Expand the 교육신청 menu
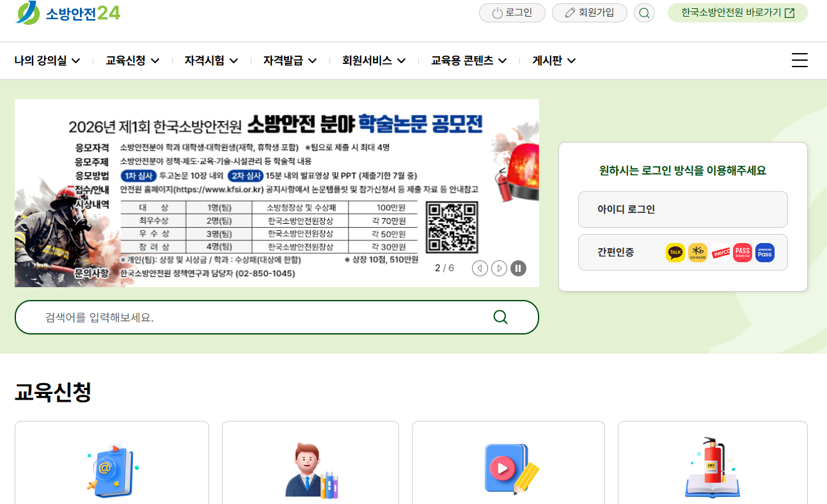Viewport: 827px width, 504px height. tap(132, 61)
